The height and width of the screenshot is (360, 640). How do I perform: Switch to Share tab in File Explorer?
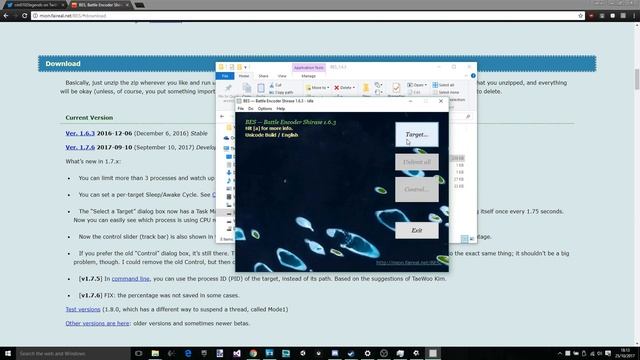[x=263, y=76]
